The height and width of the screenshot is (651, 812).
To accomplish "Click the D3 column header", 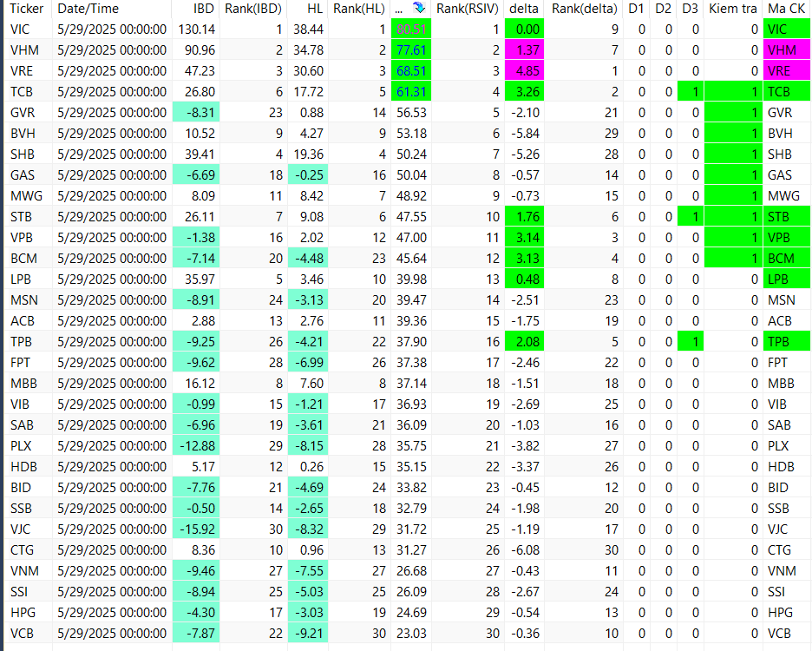I will [690, 9].
